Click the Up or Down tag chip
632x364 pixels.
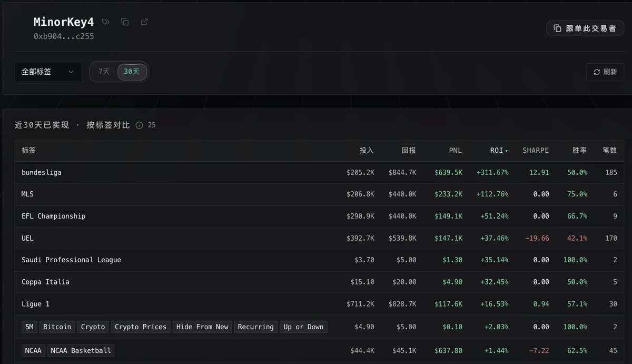[303, 327]
